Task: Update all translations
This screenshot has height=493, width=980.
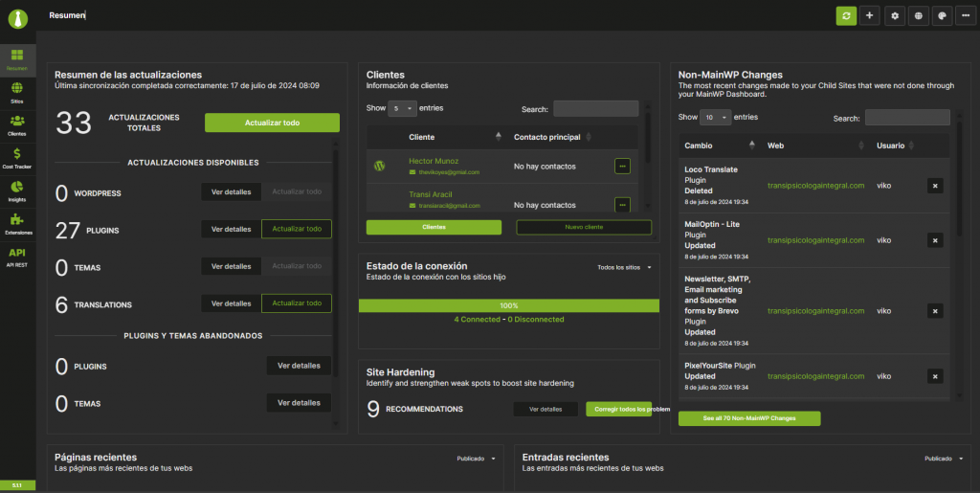Action: [297, 303]
